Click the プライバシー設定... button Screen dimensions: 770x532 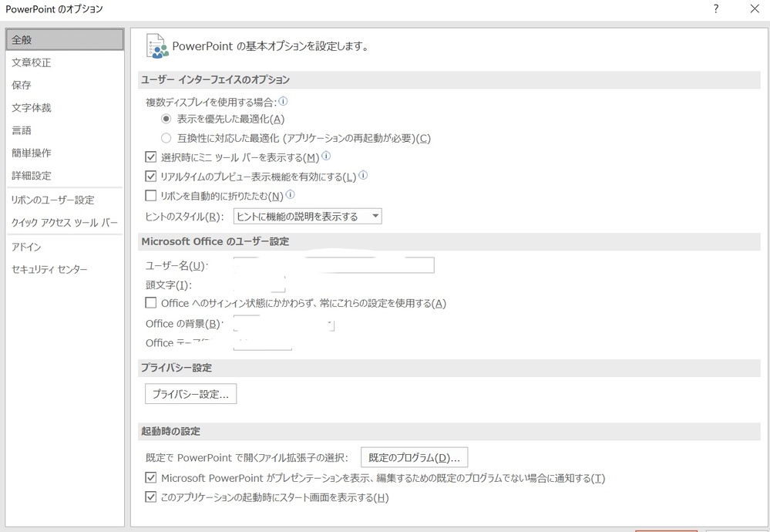coord(190,394)
